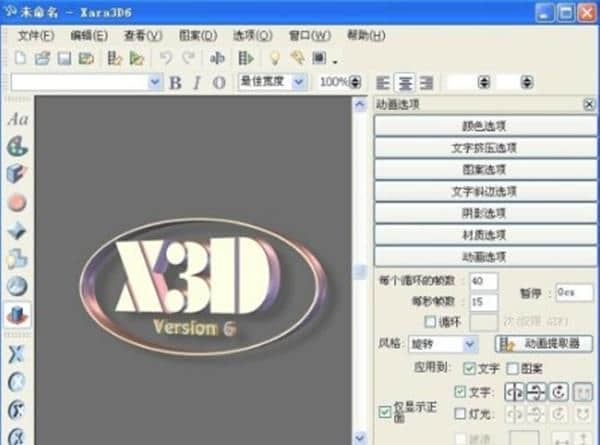Click the undo arrow icon

coord(166,58)
